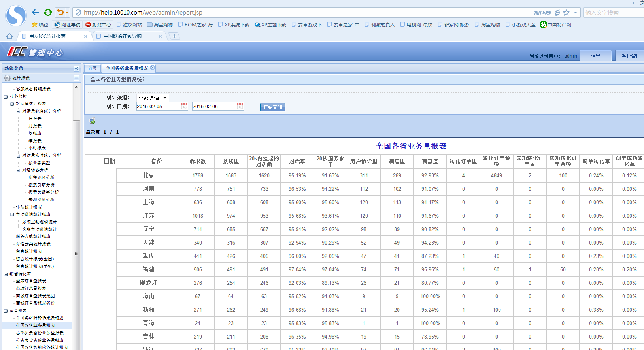The height and width of the screenshot is (350, 644).
Task: Go back with the browser back arrow
Action: (36, 13)
